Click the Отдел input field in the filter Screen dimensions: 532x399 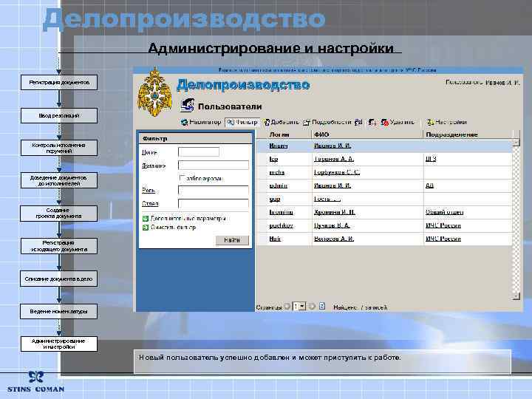pos(214,204)
